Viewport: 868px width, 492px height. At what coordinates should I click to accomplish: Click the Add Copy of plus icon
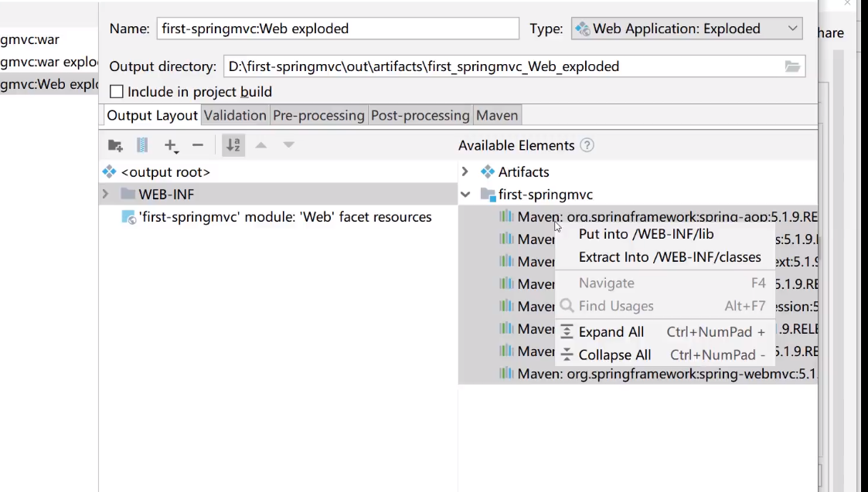tap(170, 145)
